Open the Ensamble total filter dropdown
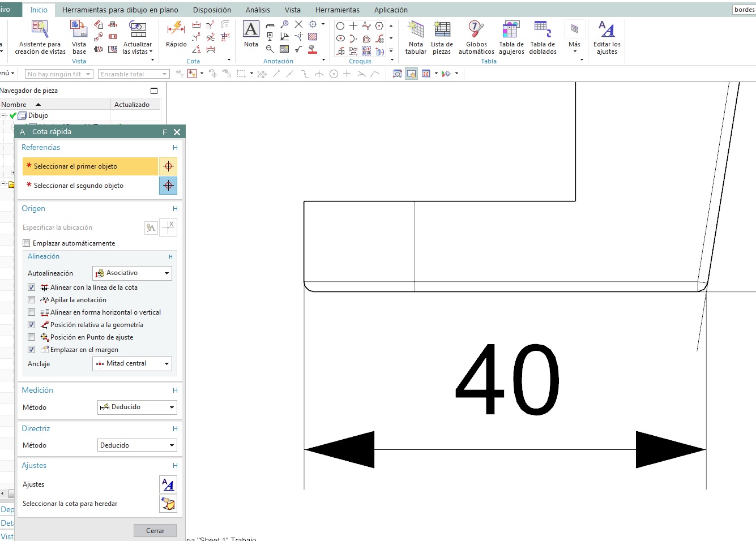 pos(134,74)
